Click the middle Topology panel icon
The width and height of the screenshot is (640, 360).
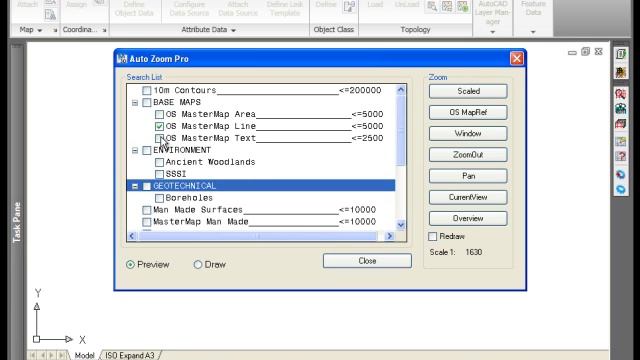(x=447, y=6)
